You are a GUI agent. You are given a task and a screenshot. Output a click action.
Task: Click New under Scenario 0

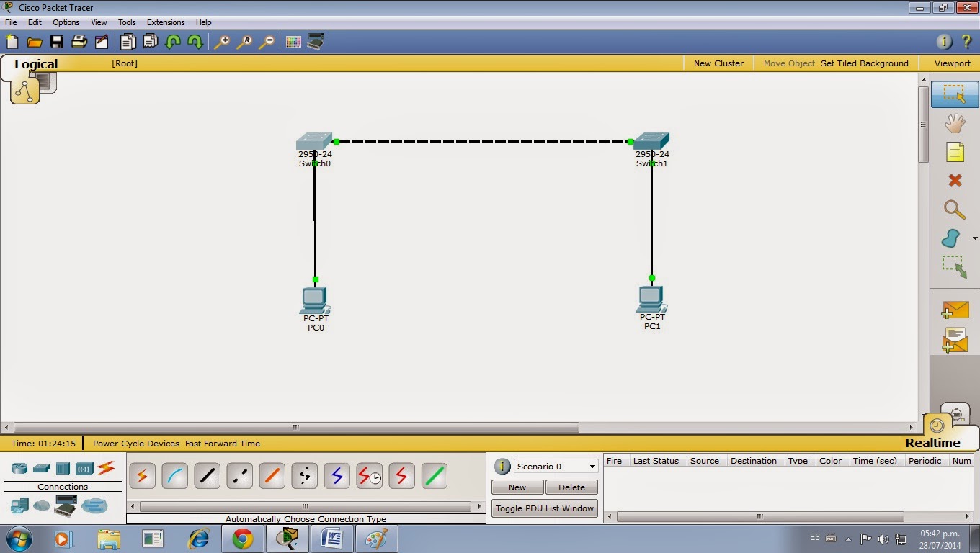[x=517, y=487]
